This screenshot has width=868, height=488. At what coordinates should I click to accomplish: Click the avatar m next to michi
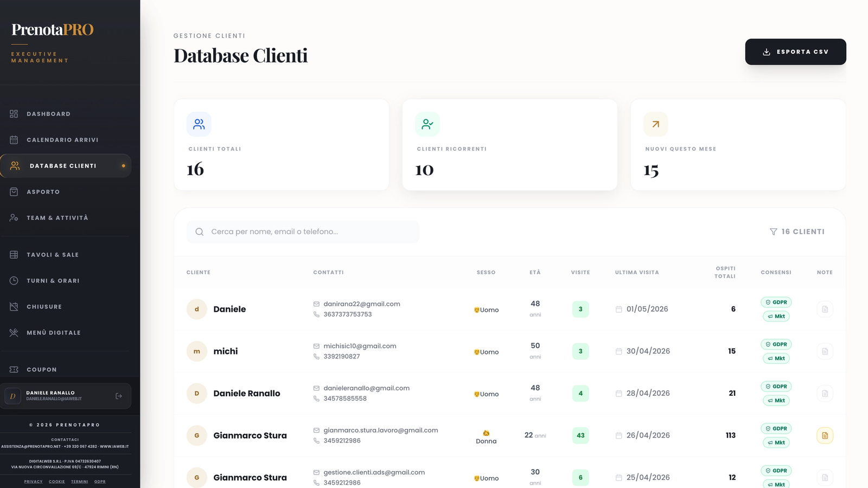click(x=197, y=351)
